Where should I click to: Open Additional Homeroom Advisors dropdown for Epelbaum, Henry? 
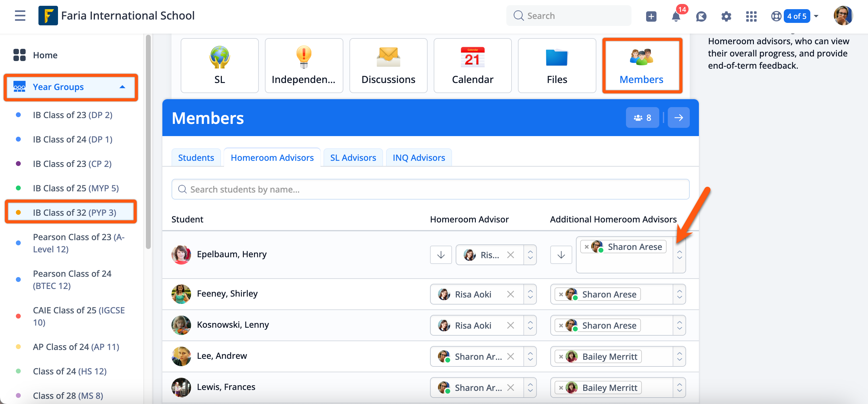(679, 255)
